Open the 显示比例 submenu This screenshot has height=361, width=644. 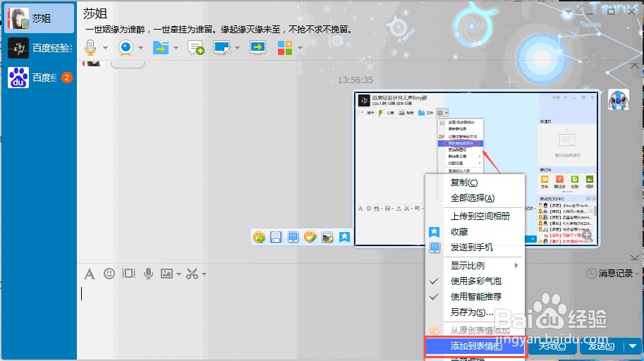475,265
